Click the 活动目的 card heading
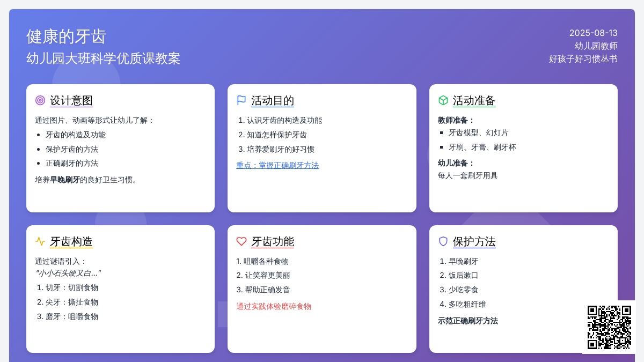This screenshot has width=644, height=362. coord(273,101)
